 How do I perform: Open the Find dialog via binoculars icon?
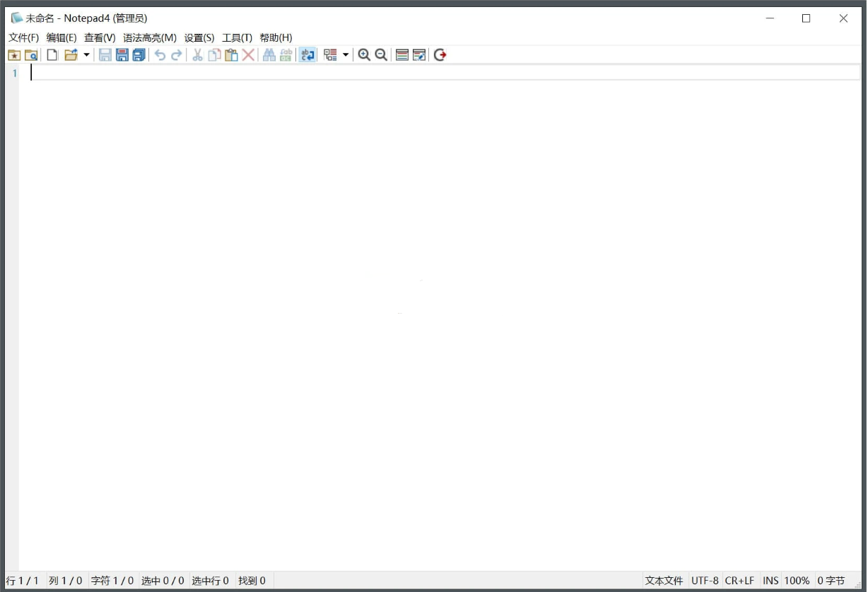[x=269, y=54]
